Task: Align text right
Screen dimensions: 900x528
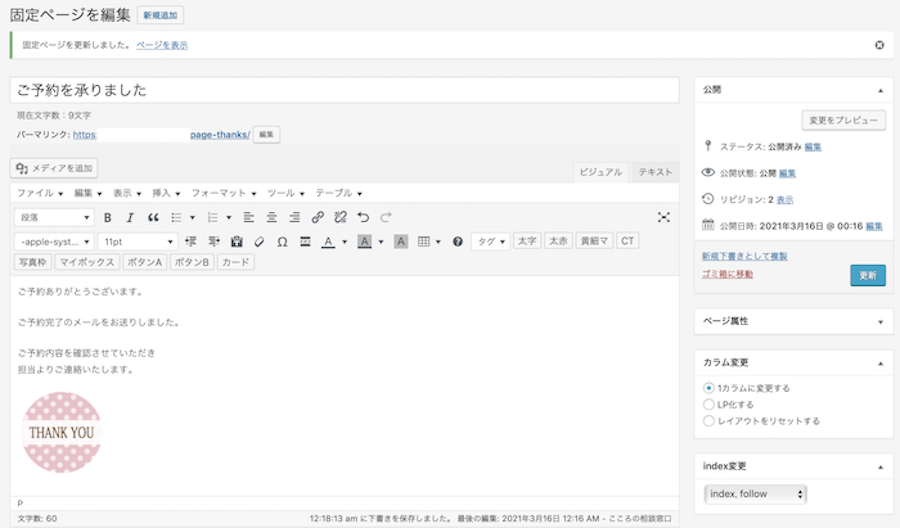Action: pos(294,218)
